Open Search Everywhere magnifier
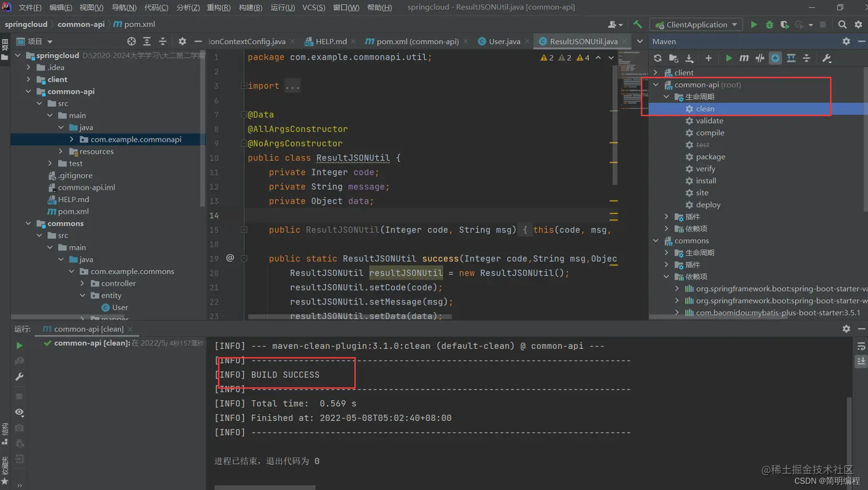The image size is (868, 490). 842,25
